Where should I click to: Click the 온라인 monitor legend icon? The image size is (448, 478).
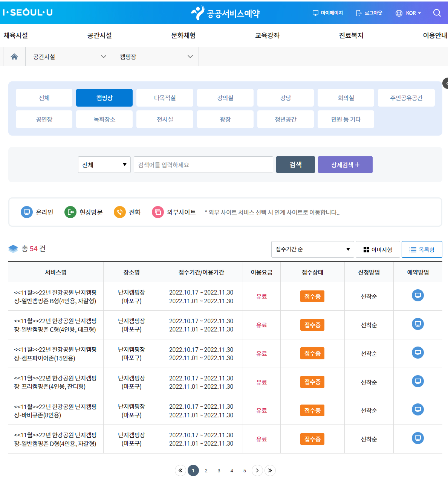27,212
